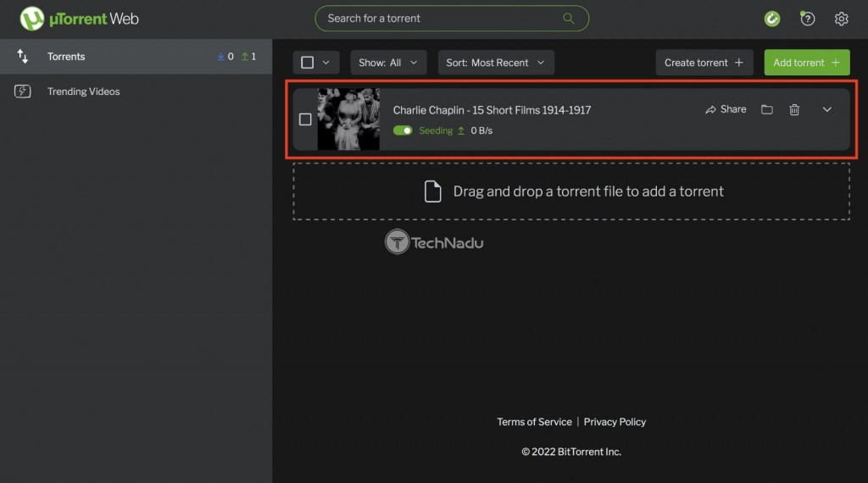The width and height of the screenshot is (868, 483).
Task: Open the Terms of Service link
Action: (534, 422)
